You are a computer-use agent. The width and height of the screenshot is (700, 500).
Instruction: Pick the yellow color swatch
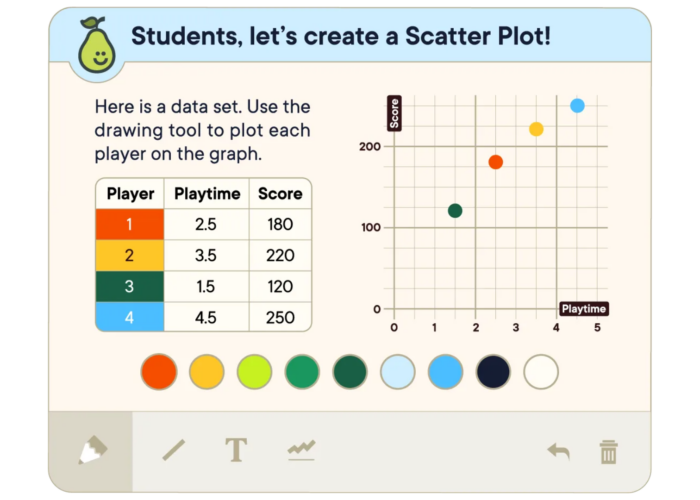pos(207,372)
